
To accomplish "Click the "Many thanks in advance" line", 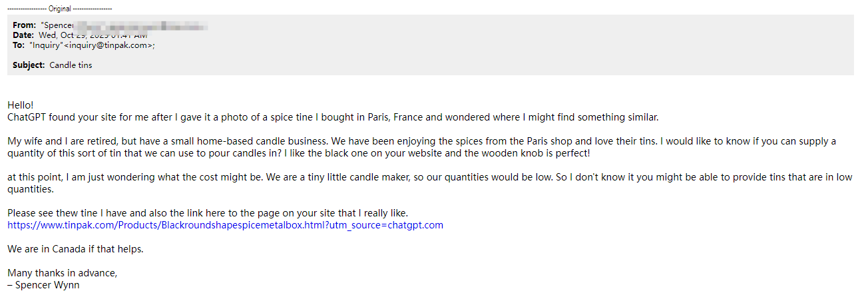I will point(63,273).
